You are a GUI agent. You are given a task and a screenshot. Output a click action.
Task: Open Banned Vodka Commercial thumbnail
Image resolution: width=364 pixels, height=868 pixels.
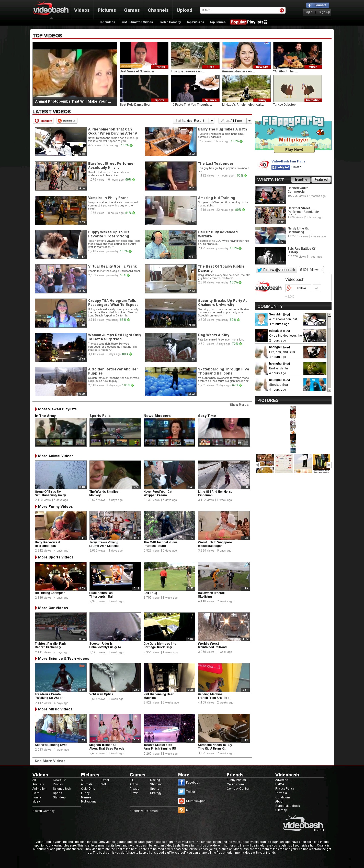tap(270, 195)
